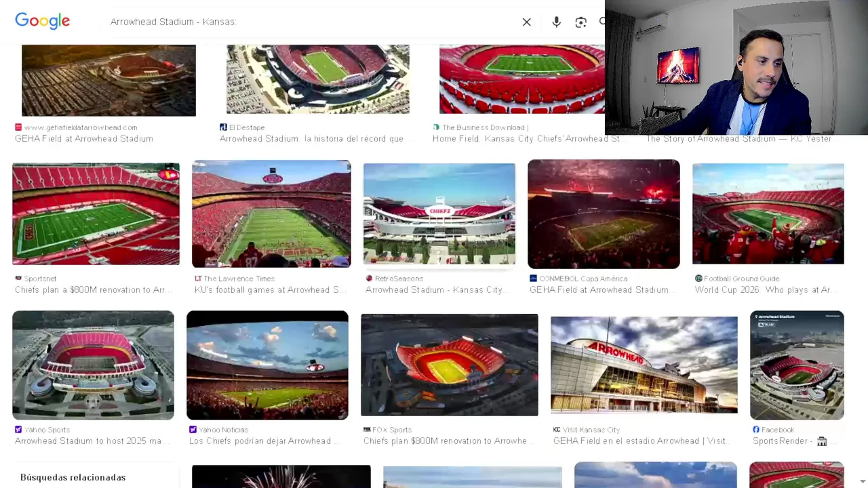The height and width of the screenshot is (488, 868).
Task: Open The Lawrence Times KU football link
Action: (271, 289)
